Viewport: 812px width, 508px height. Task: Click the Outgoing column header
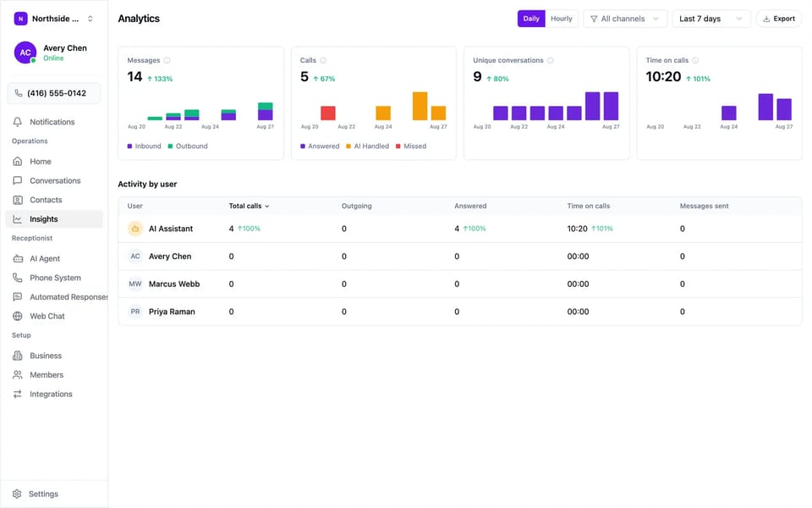(356, 206)
